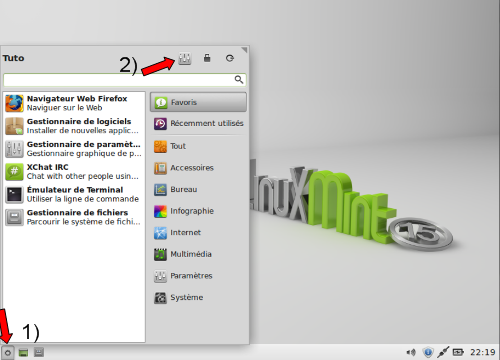Launch Émulateur de Terminal
The width and height of the screenshot is (500, 360).
(74, 194)
